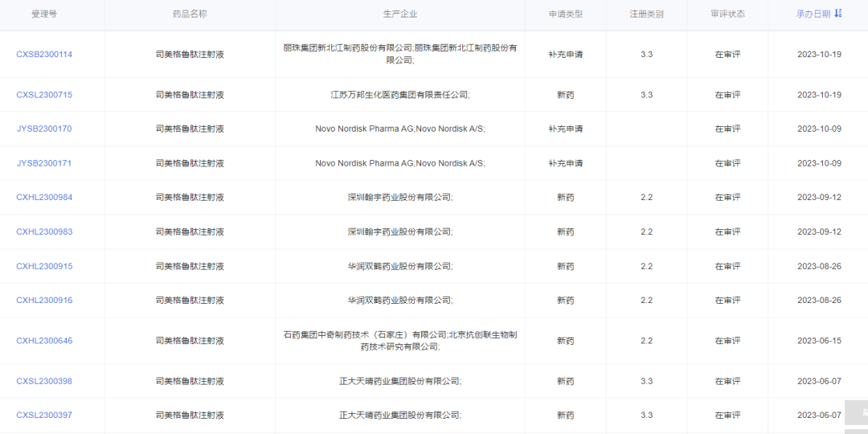
Task: Select category 2.2 in CXHL2300646 row
Action: 646,341
